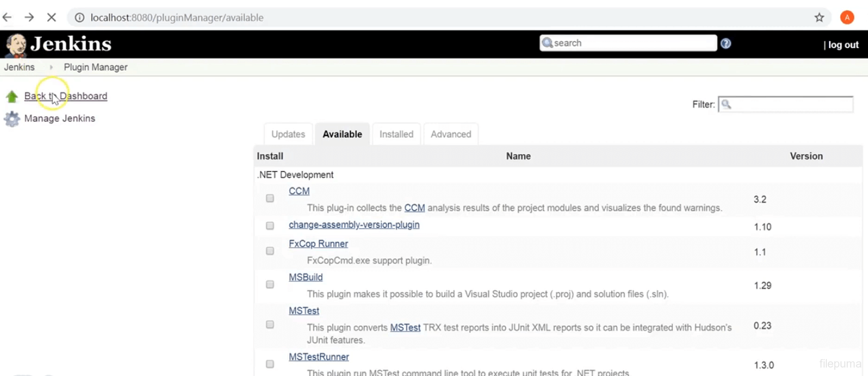Screen dimensions: 868x376
Task: Open the change-assembly-version-plugin link
Action: pyautogui.click(x=354, y=225)
